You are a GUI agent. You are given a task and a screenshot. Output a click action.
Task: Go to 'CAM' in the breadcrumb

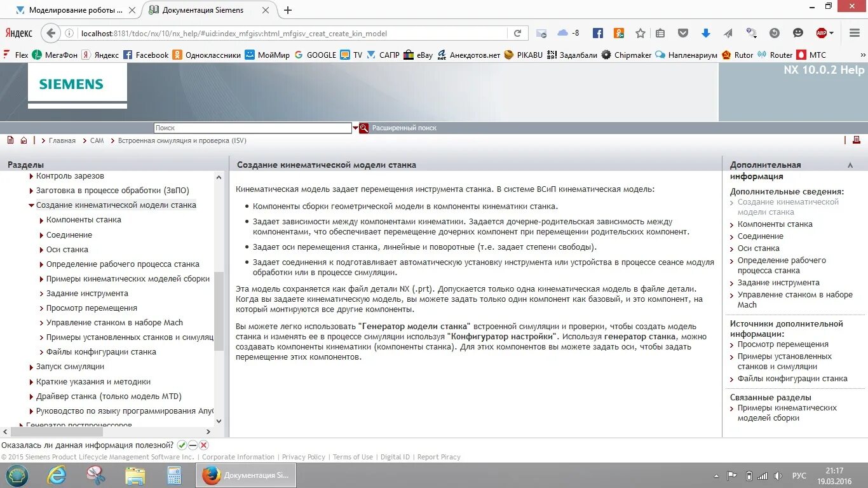pyautogui.click(x=97, y=140)
